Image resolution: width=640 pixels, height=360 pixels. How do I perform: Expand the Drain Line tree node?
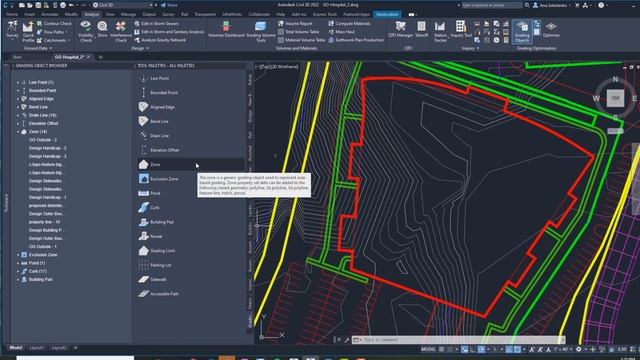click(18, 115)
